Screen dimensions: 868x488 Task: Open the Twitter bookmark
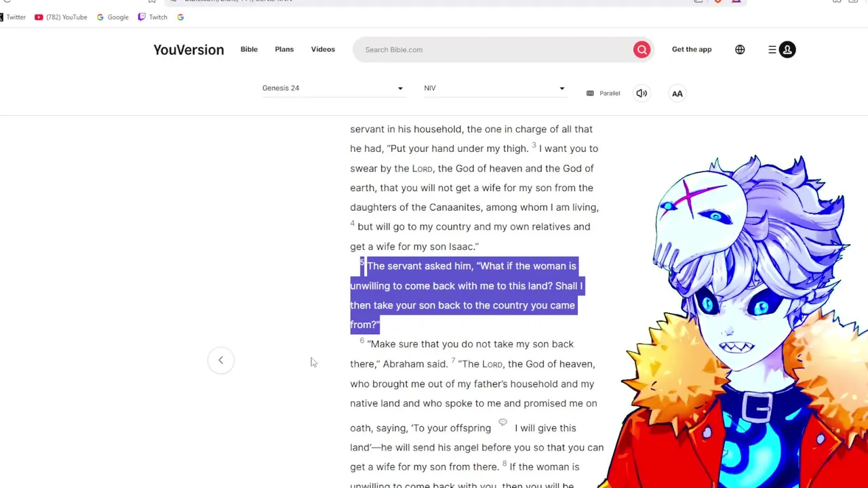[x=13, y=17]
